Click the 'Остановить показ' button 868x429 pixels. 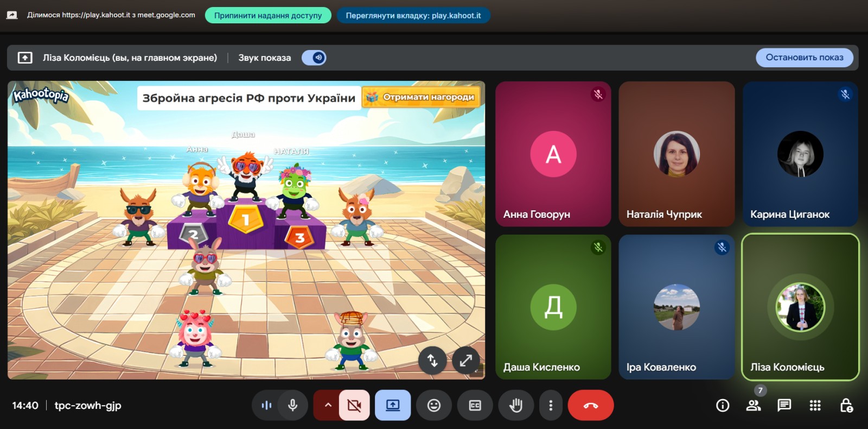[x=804, y=58]
